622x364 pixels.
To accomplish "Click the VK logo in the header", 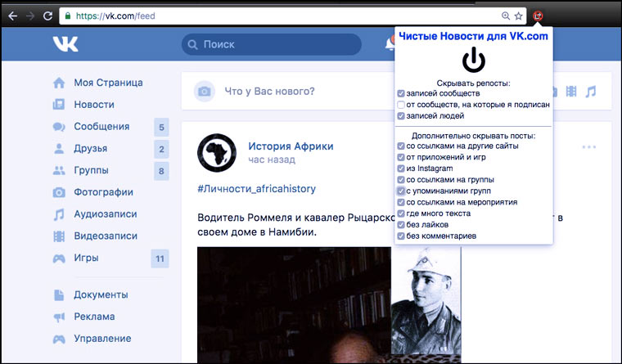I will 65,43.
